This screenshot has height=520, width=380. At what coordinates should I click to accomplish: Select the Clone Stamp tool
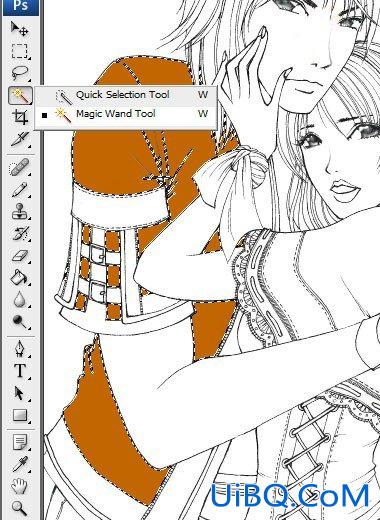click(20, 211)
